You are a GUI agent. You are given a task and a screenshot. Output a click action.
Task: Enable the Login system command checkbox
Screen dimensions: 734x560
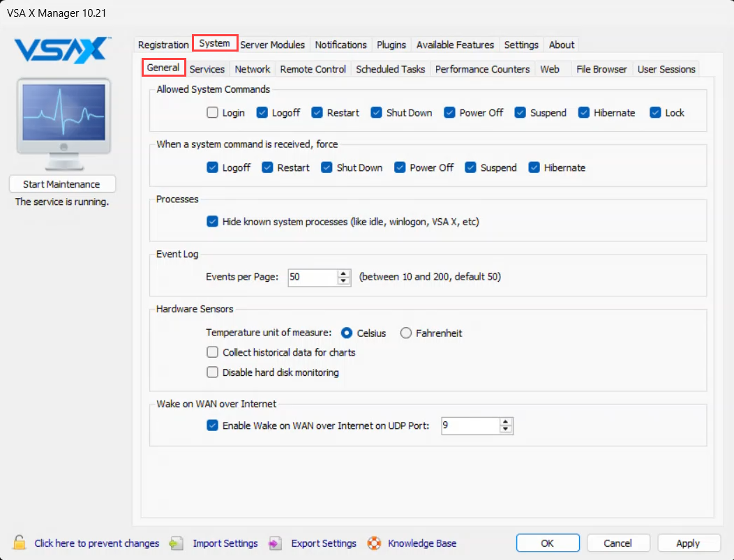pyautogui.click(x=213, y=112)
